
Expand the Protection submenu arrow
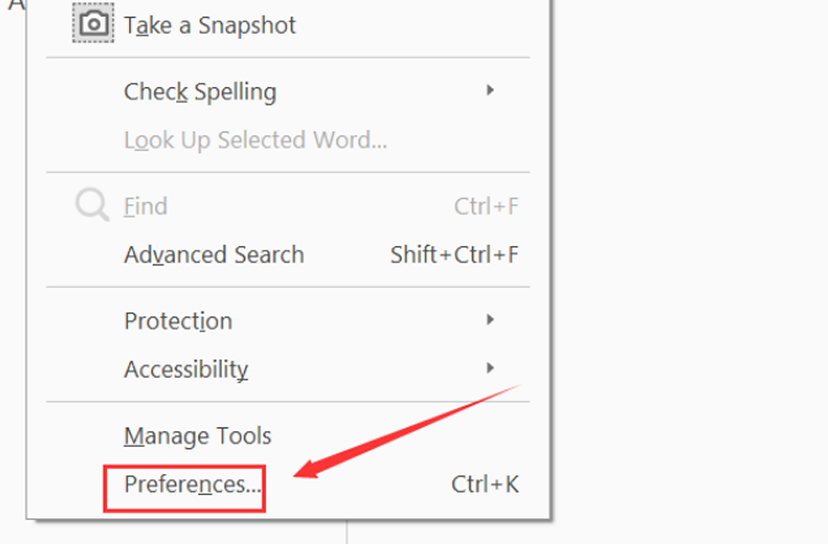coord(490,320)
